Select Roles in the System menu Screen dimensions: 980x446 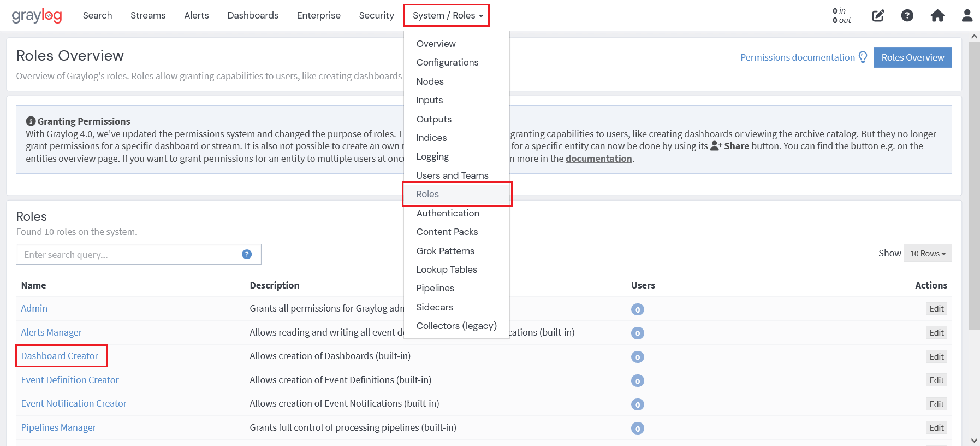pos(456,194)
